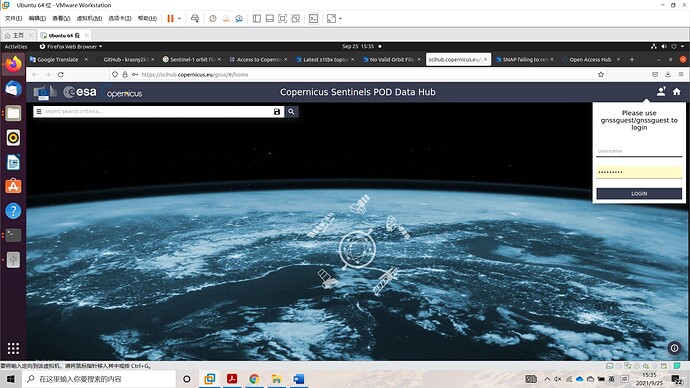The width and height of the screenshot is (690, 388).
Task: Open the Firefox Web Browser app menu
Action: tap(71, 47)
